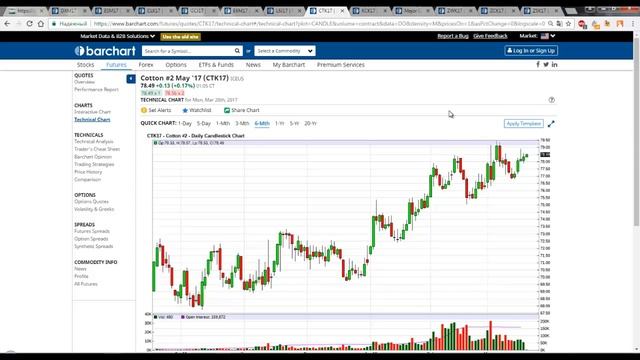
Task: Open the Trader's Cheat Sheet link
Action: (x=97, y=149)
